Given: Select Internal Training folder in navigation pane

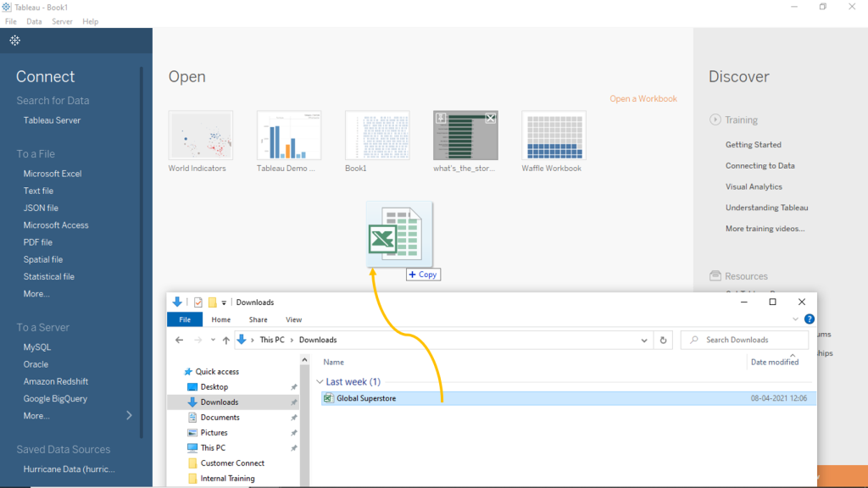Looking at the screenshot, I should point(227,479).
